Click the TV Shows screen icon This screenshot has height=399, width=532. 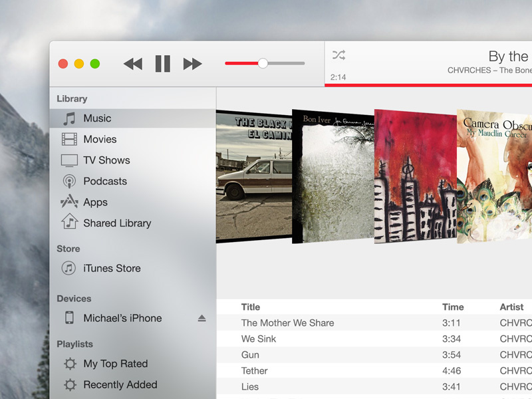69,160
